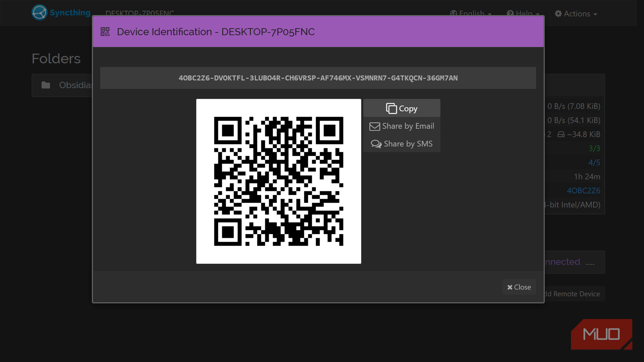Click the Actions gear icon

click(558, 14)
